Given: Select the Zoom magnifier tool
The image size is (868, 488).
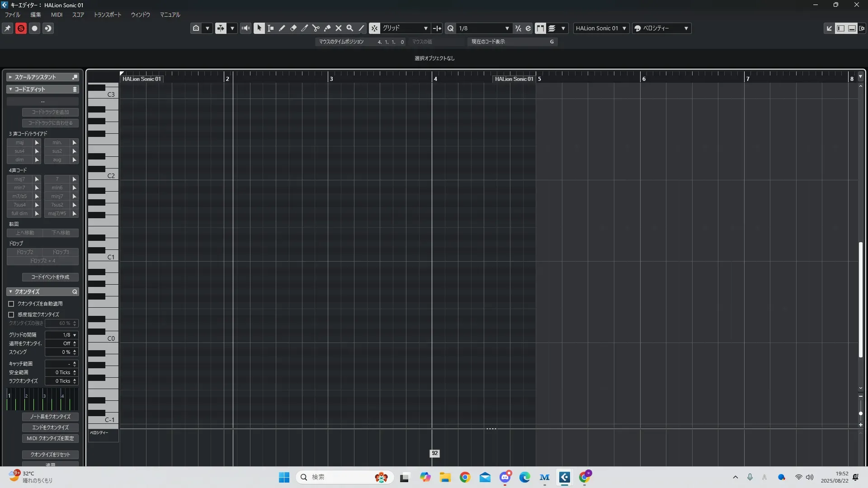Looking at the screenshot, I should coord(350,28).
